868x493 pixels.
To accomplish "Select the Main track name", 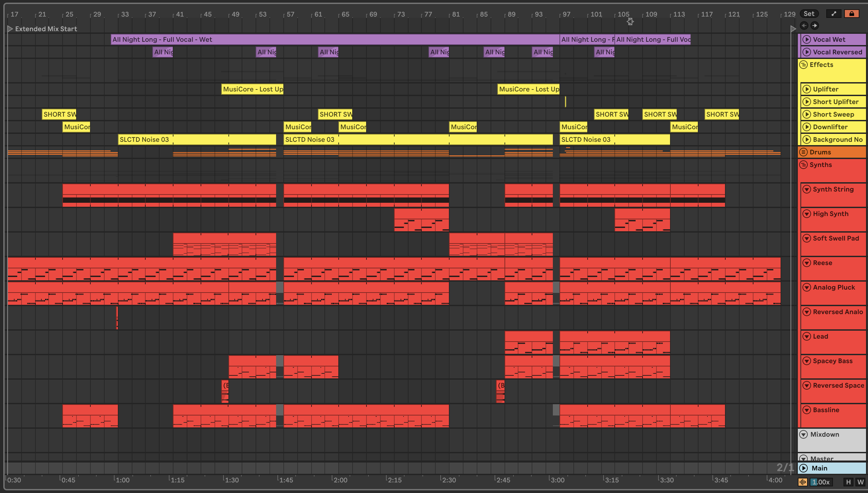I will [x=819, y=468].
